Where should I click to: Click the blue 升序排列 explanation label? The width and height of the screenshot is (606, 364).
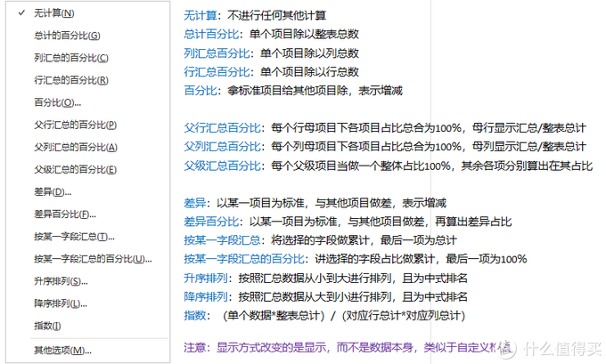click(206, 278)
